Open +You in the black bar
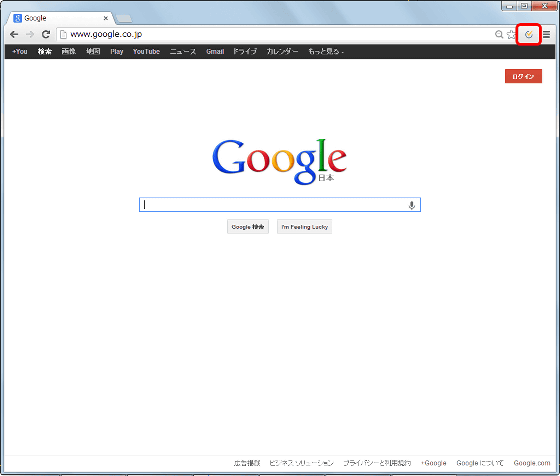This screenshot has height=476, width=560. [x=20, y=51]
